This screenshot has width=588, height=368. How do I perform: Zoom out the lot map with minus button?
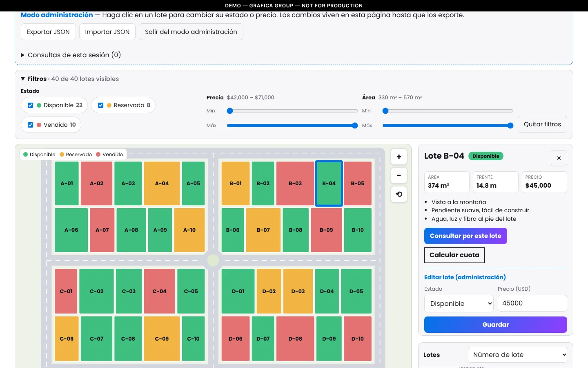399,175
